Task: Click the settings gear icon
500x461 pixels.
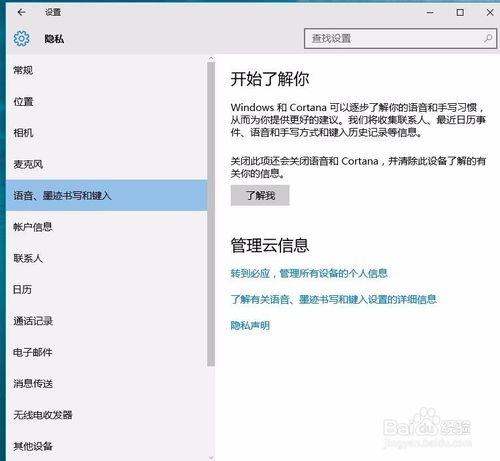Action: tap(22, 39)
